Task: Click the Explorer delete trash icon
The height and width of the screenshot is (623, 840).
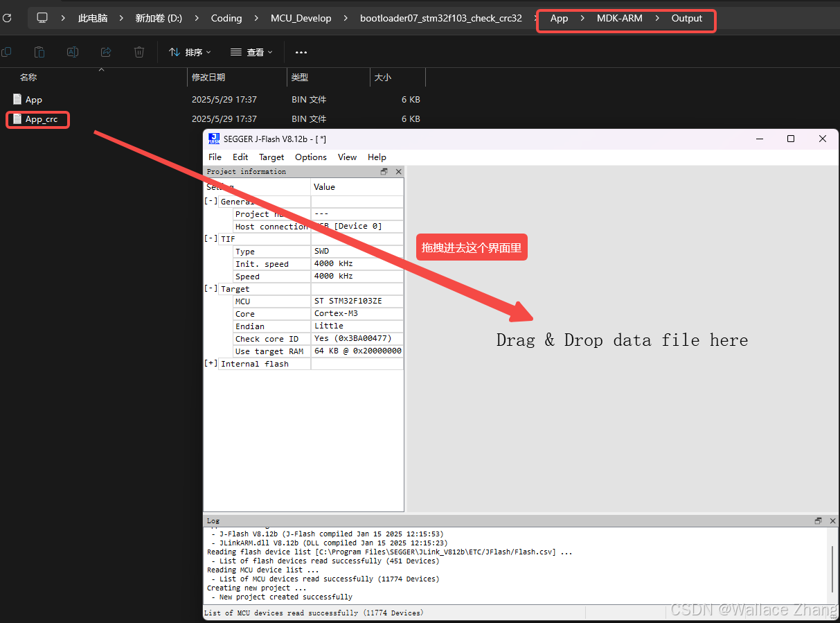Action: pos(139,52)
